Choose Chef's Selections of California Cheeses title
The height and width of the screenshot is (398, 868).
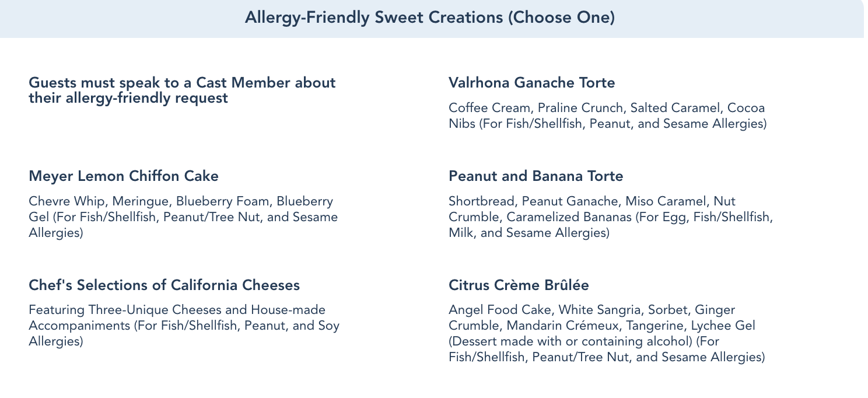164,285
